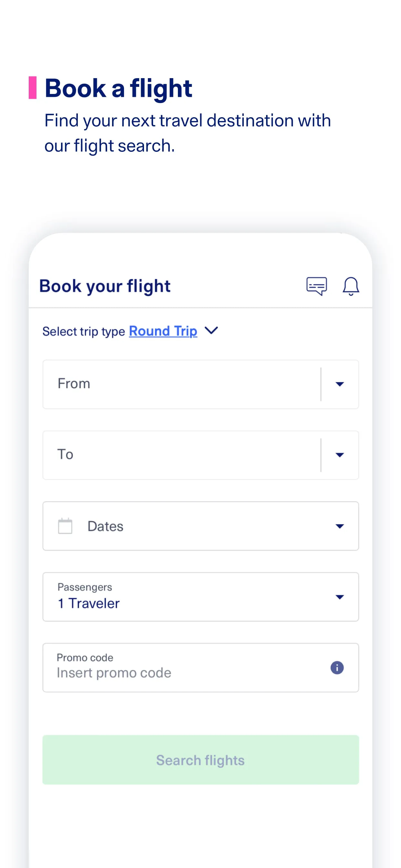Open the promo code info tooltip icon

[x=337, y=667]
